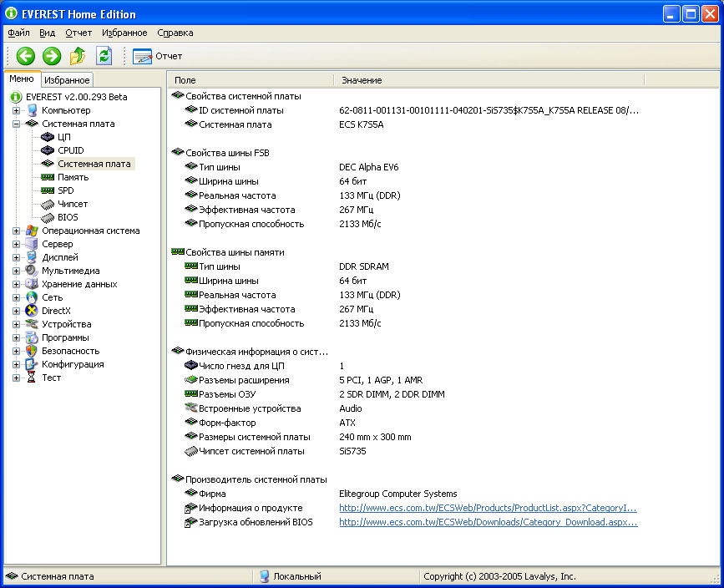Open the Избранное menu in menu bar
This screenshot has height=588, width=724.
(124, 33)
